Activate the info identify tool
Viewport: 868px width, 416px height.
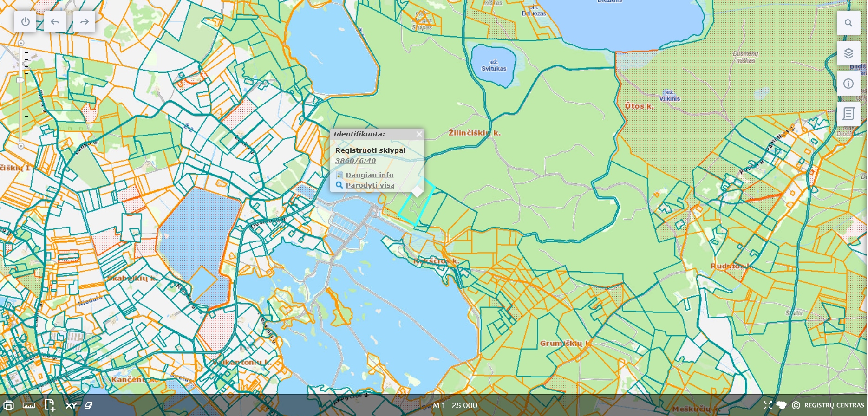(x=848, y=84)
